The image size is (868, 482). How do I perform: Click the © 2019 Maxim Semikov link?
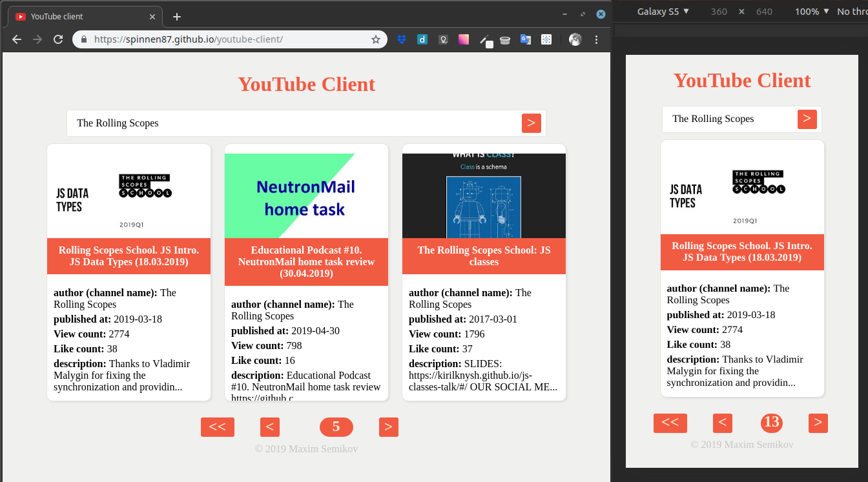306,448
